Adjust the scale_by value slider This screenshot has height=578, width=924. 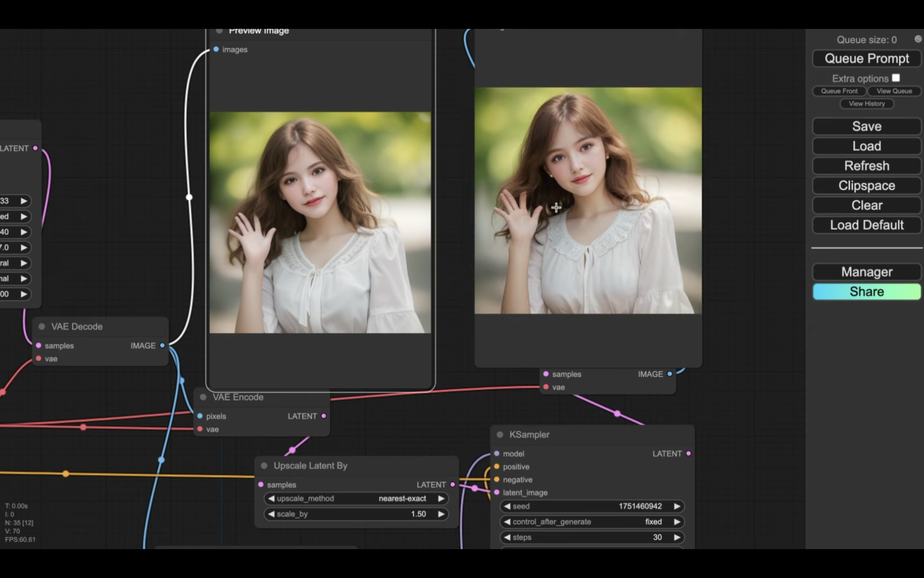click(356, 514)
